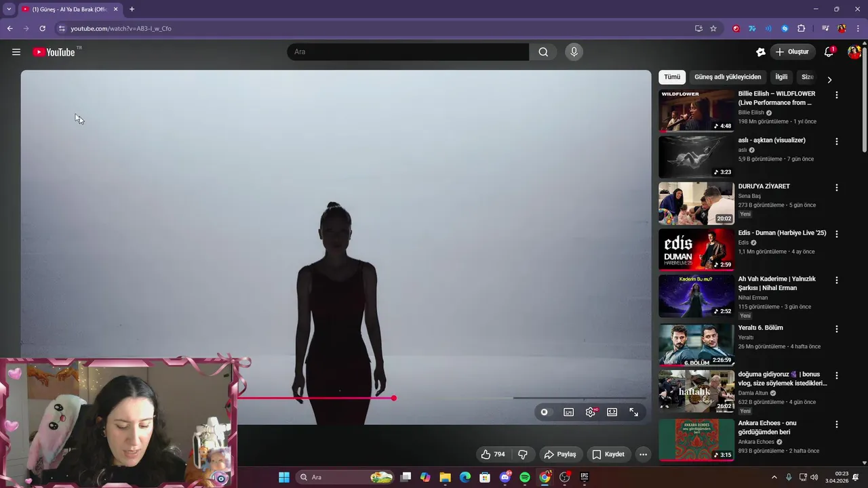This screenshot has height=488, width=868.
Task: Click the blue sound-waves extension icon
Action: pyautogui.click(x=768, y=28)
